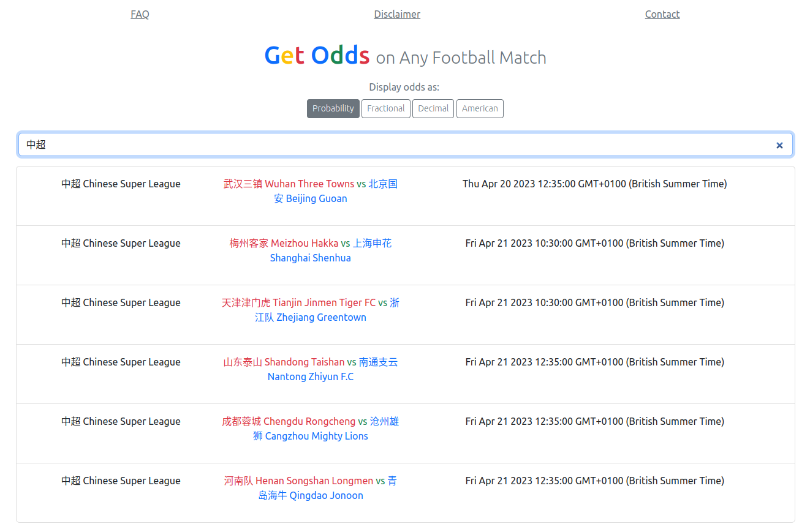Click league label in the Henan Songshan Longmen row
Image resolution: width=810 pixels, height=532 pixels.
(121, 481)
